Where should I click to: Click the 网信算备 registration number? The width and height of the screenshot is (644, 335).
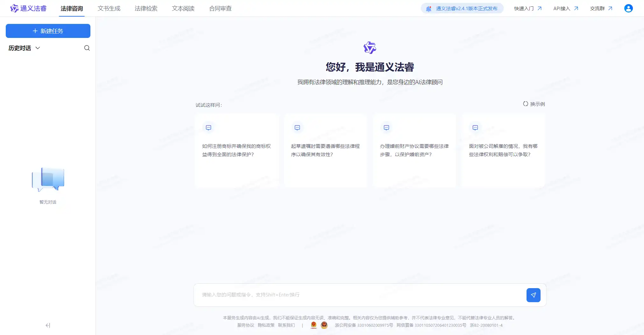431,325
